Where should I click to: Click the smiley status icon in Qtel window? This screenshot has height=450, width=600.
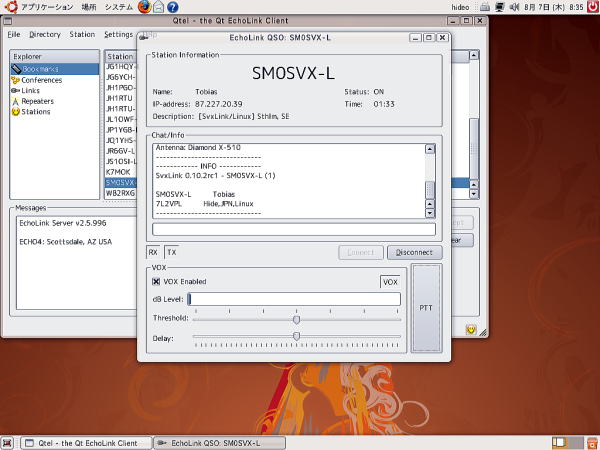click(471, 329)
